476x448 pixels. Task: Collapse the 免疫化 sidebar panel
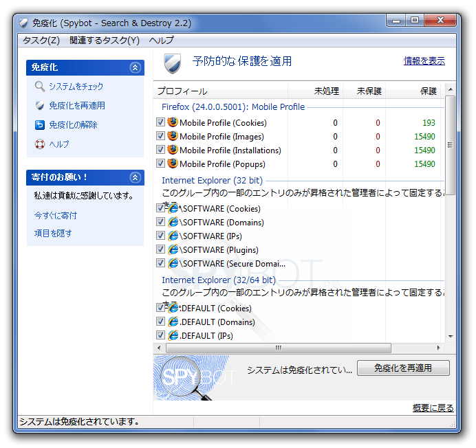click(x=135, y=67)
